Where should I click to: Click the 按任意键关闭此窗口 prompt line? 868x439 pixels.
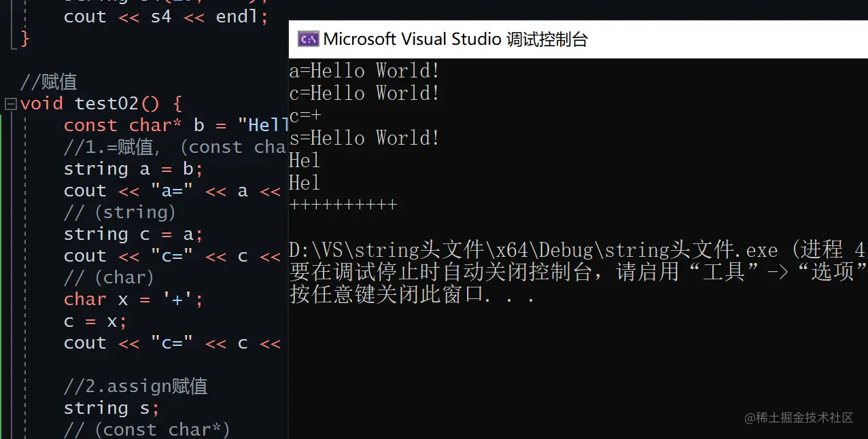412,296
